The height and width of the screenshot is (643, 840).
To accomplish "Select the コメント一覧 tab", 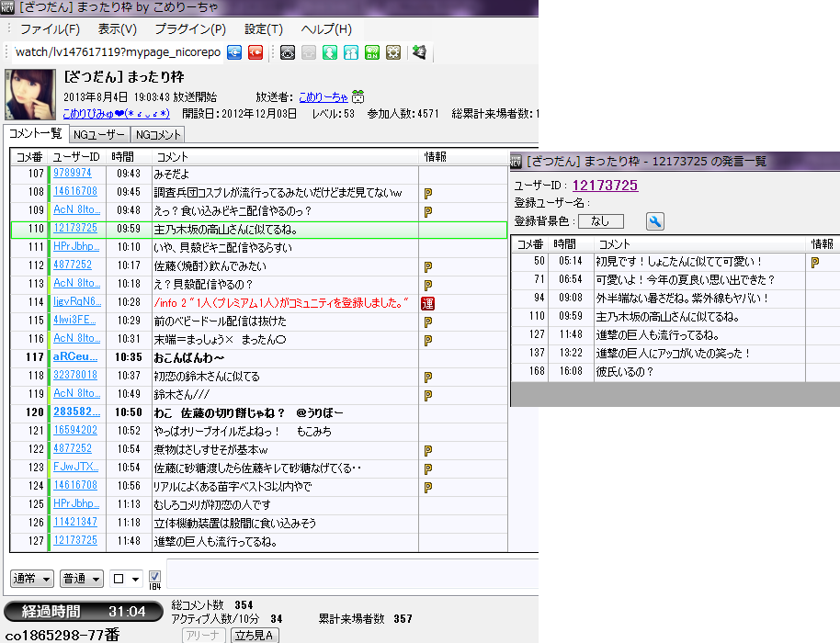I will point(35,133).
